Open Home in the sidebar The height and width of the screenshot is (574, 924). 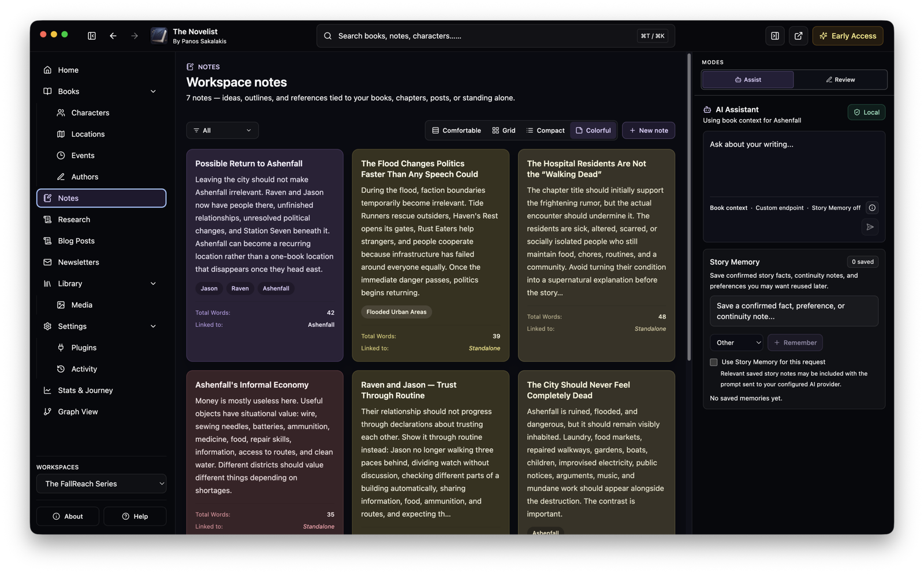101,70
